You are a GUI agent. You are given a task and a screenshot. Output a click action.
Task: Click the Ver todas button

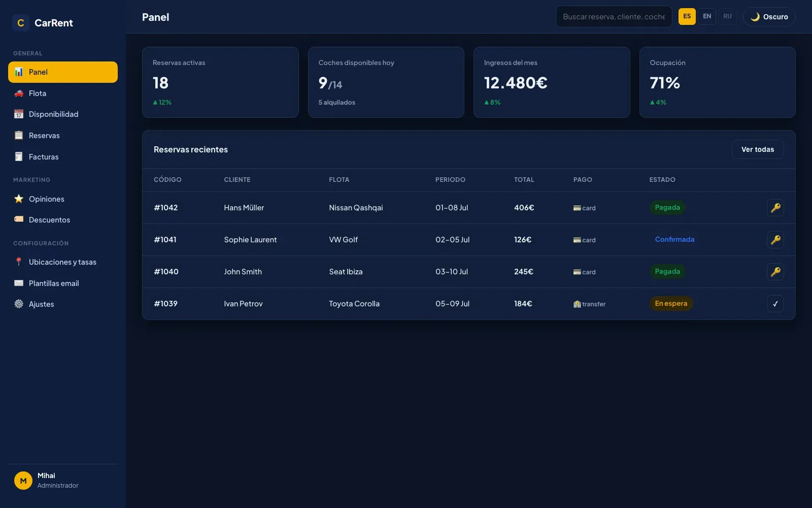point(758,149)
